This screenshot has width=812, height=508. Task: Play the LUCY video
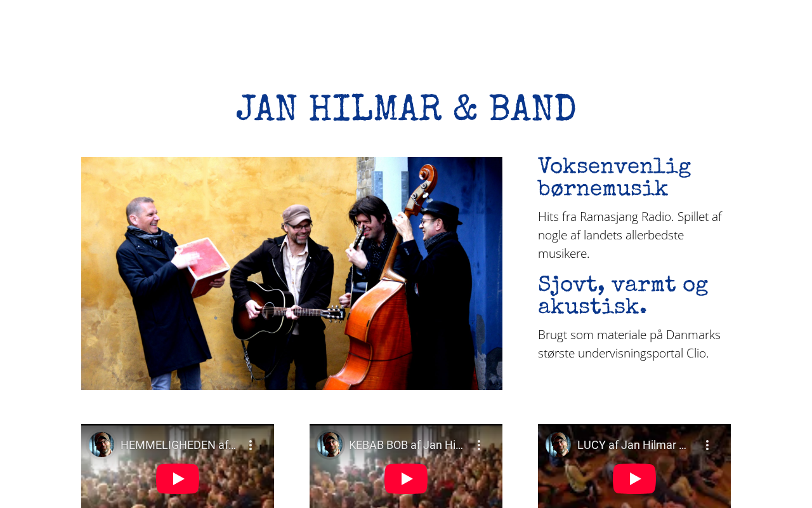634,479
